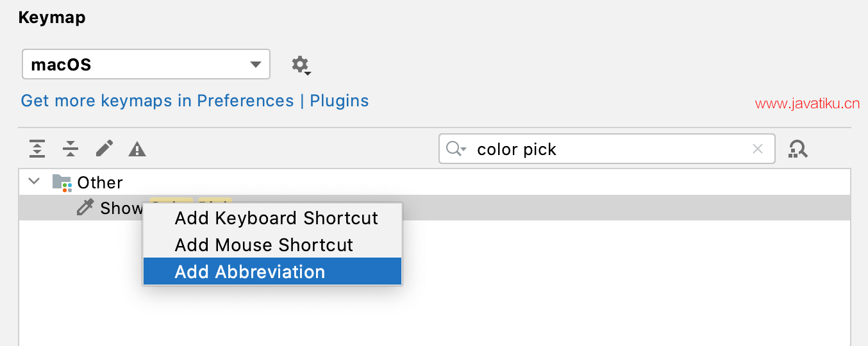Collapse the Other tree node chevron
This screenshot has width=868, height=346.
[35, 182]
